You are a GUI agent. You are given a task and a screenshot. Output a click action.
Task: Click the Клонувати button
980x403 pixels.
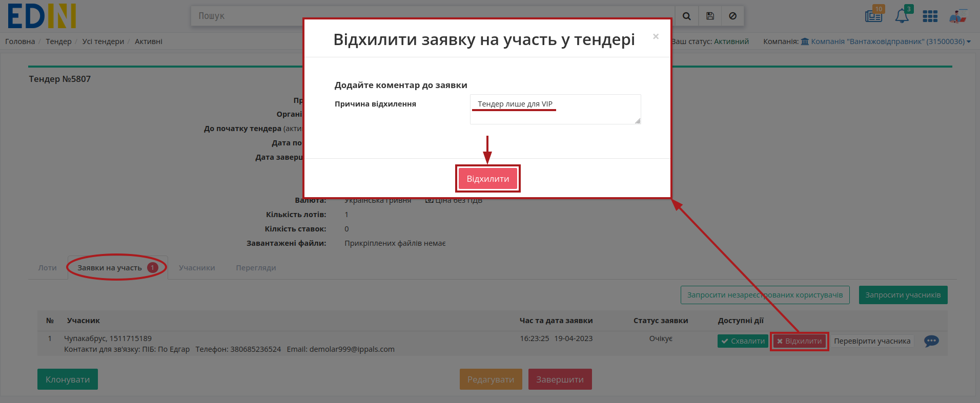pyautogui.click(x=68, y=379)
